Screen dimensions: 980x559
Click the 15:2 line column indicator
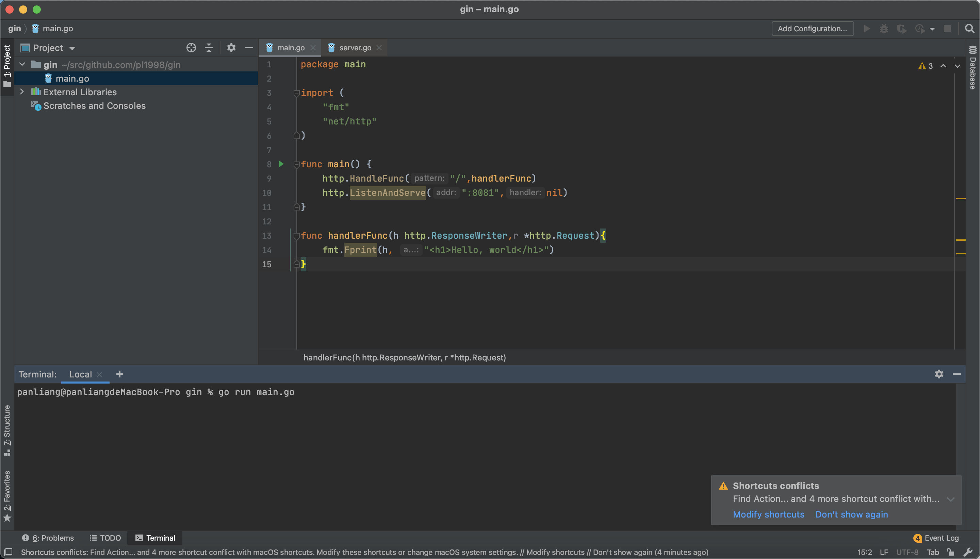[864, 553]
